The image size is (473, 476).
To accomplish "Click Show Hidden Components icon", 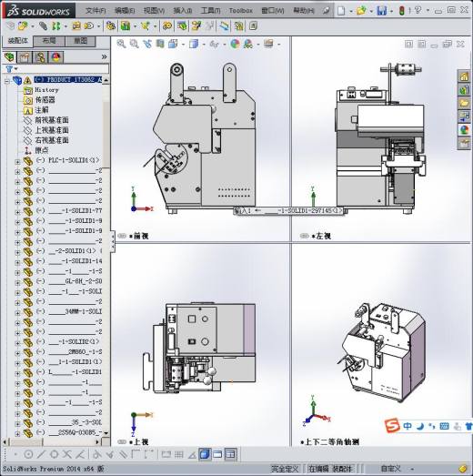I will click(111, 26).
